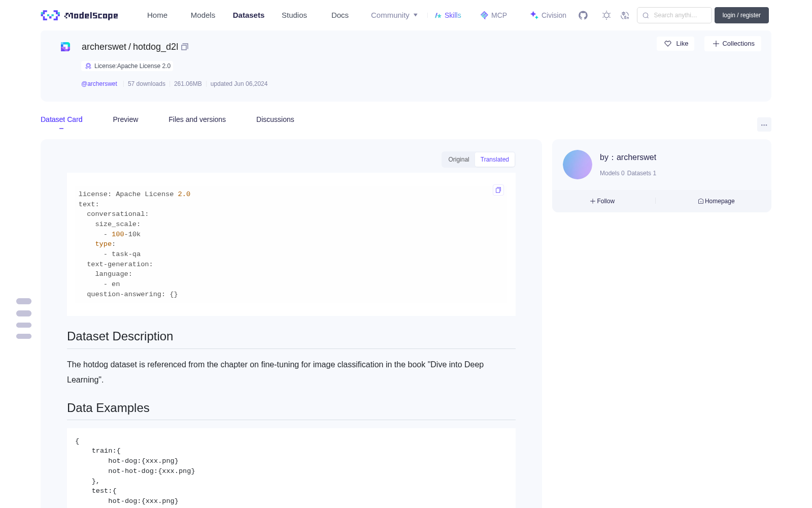Viewport: 812px width, 508px height.
Task: Click the license: Apache License 2.0 line
Action: [x=134, y=194]
